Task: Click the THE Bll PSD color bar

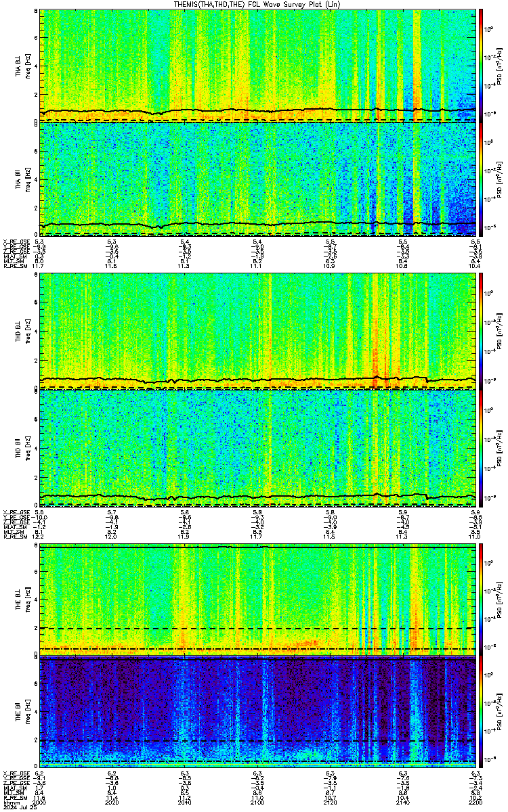Action: click(481, 713)
